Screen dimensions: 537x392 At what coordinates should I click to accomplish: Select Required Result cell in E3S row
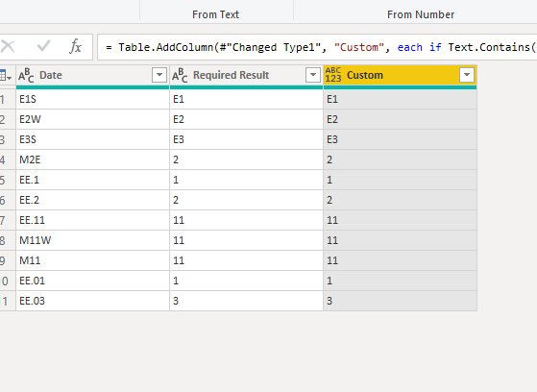point(246,139)
